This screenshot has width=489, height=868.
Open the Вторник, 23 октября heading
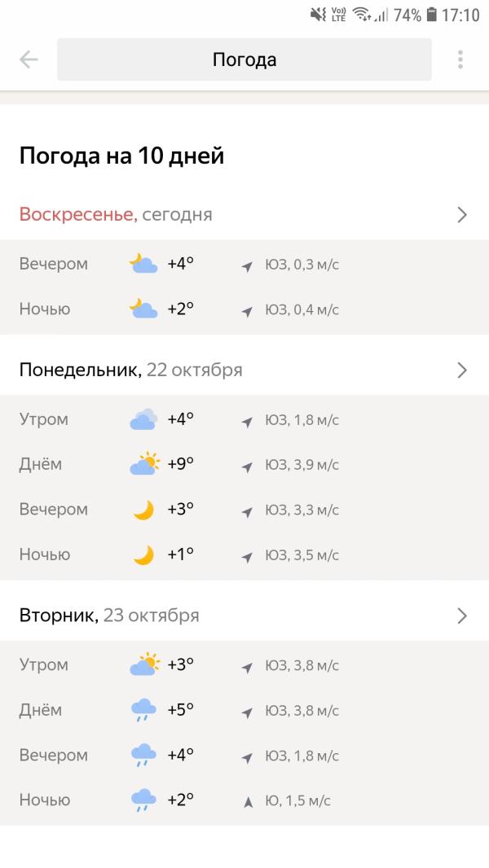(x=109, y=616)
